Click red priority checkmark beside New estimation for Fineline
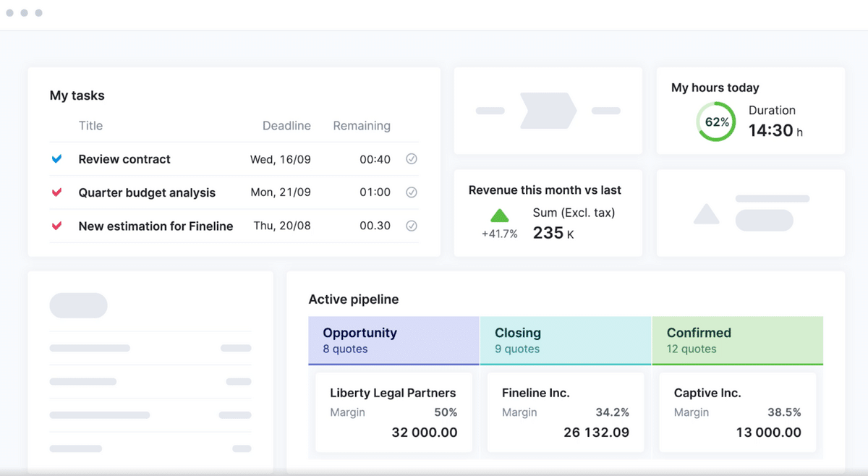This screenshot has width=868, height=476. pos(56,226)
